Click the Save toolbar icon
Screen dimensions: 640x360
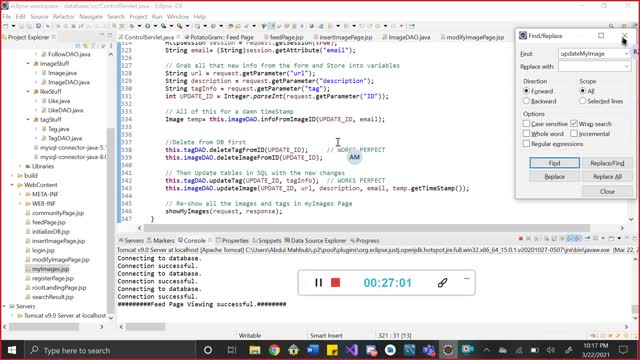[22, 26]
